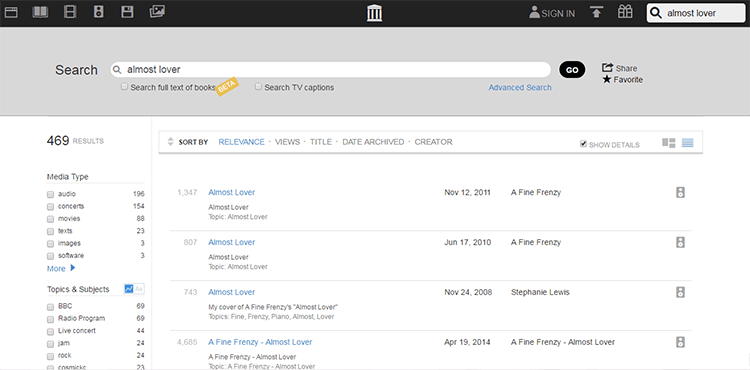
Task: Filter by Radio Program topic
Action: click(x=50, y=319)
